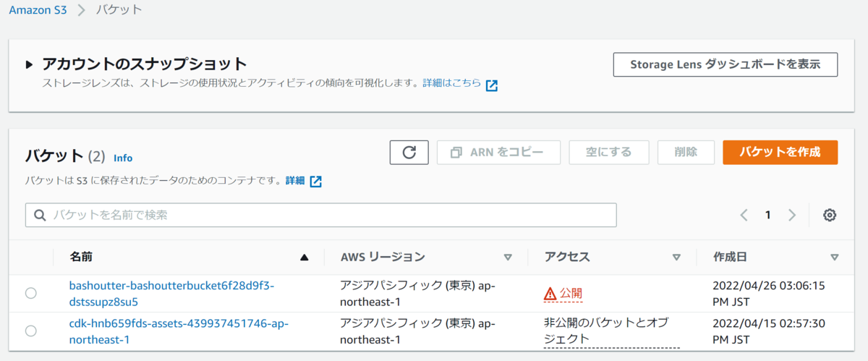
Task: Open cdk-hnb659fds-assets-439937451746 bucket link
Action: [179, 331]
